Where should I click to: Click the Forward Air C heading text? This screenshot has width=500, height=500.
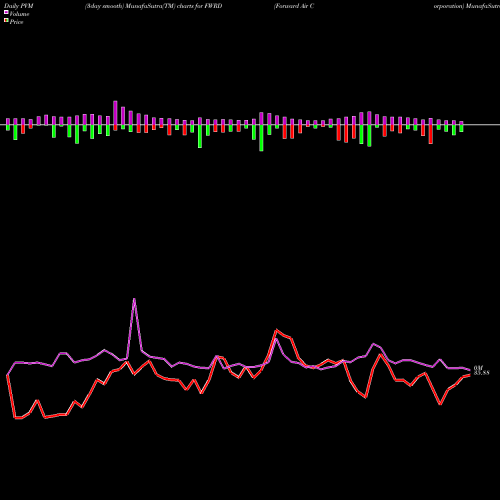pyautogui.click(x=294, y=6)
